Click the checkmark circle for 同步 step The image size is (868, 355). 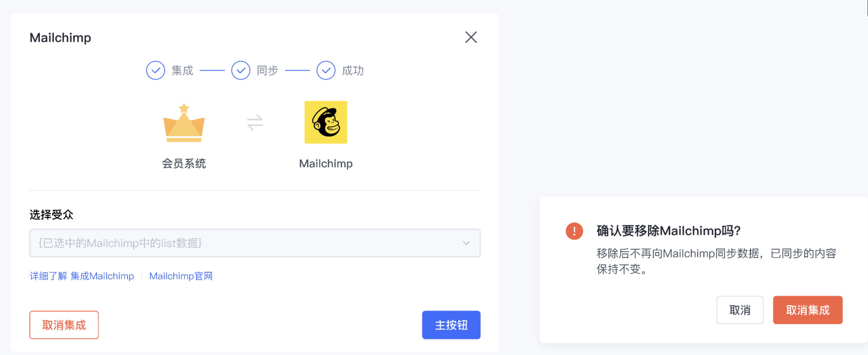click(x=240, y=70)
